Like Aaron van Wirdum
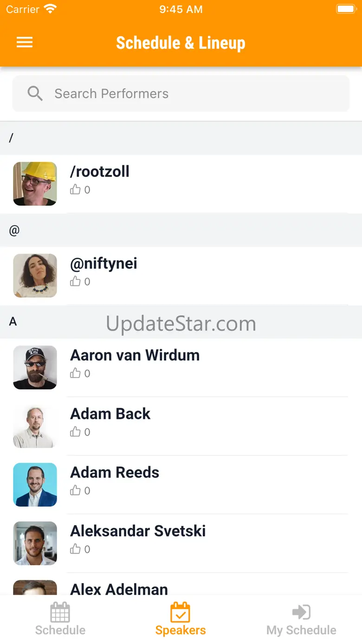362x644 pixels. (x=75, y=373)
